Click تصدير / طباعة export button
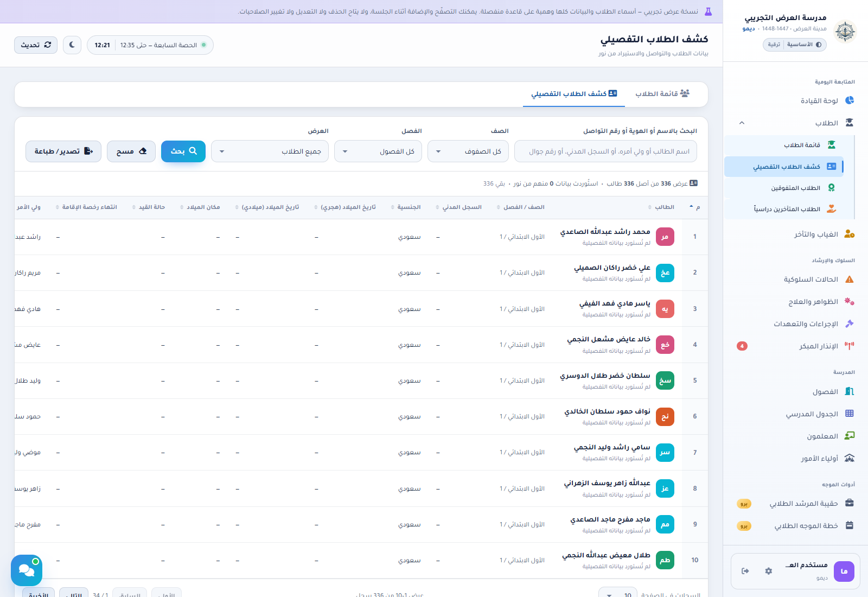 (x=63, y=151)
